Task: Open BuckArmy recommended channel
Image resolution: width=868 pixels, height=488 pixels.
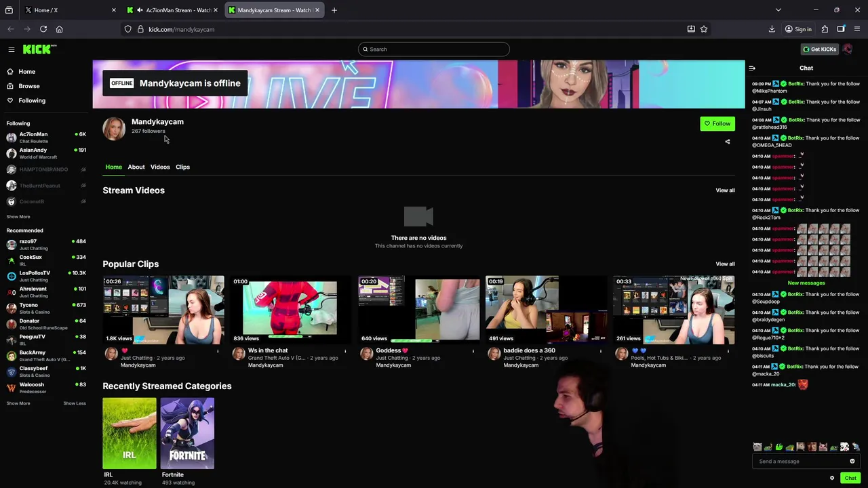Action: [46, 356]
